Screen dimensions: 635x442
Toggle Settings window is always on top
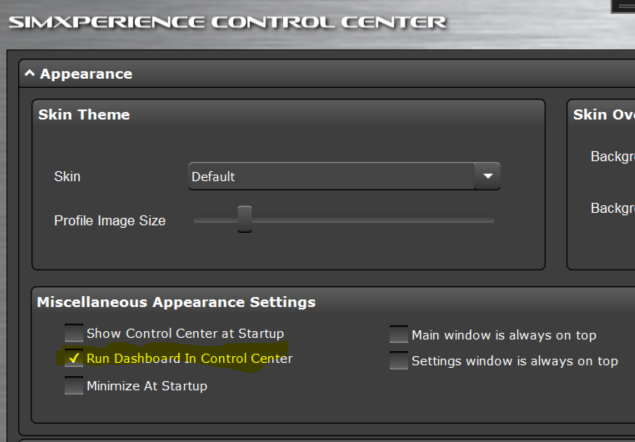398,361
